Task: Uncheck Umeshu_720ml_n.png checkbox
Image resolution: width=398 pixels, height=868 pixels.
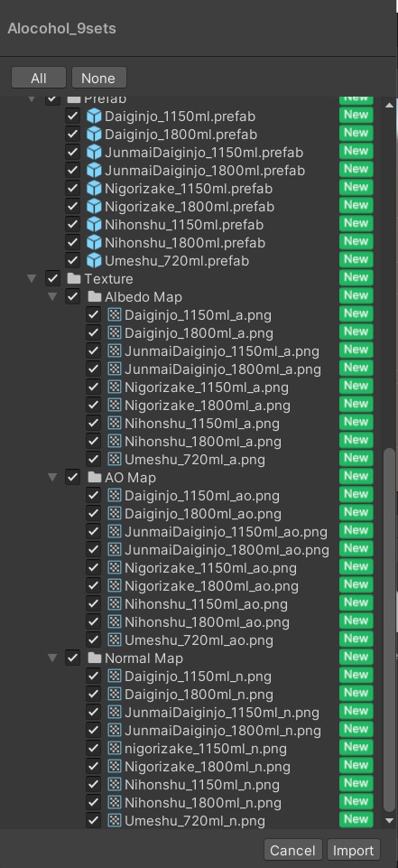Action: (x=93, y=820)
